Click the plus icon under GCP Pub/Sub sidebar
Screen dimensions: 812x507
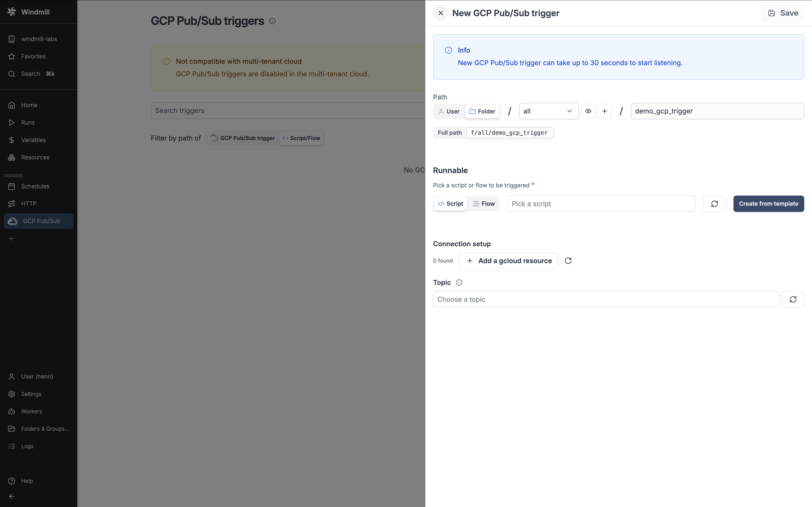11,239
